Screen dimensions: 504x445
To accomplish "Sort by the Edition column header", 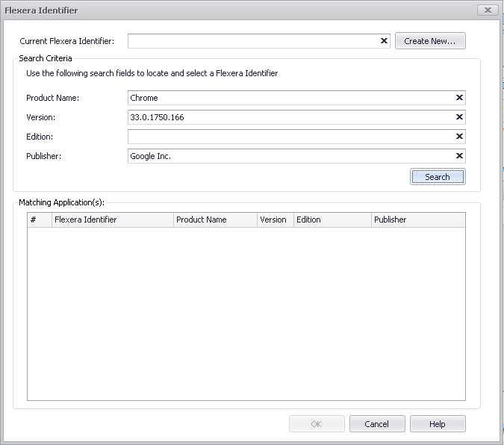I will (332, 220).
